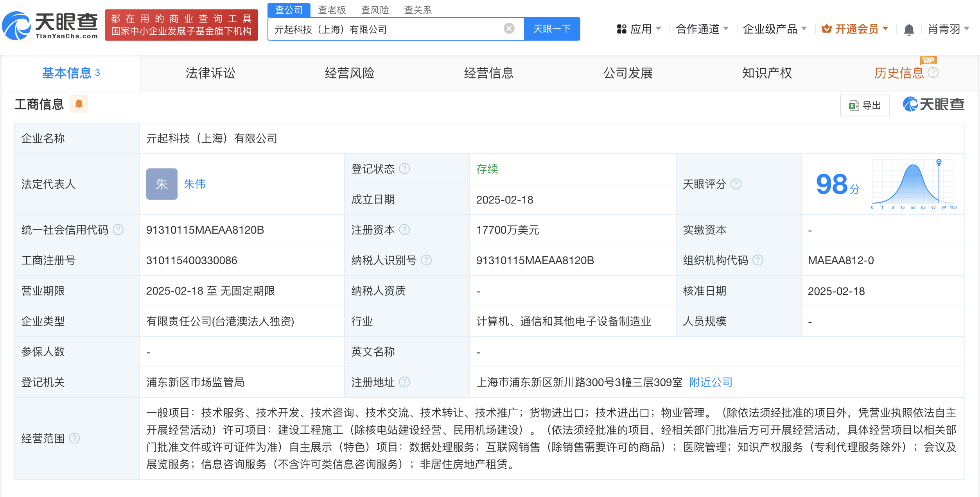Click help icon next to 统一社会信用代码

coord(118,230)
